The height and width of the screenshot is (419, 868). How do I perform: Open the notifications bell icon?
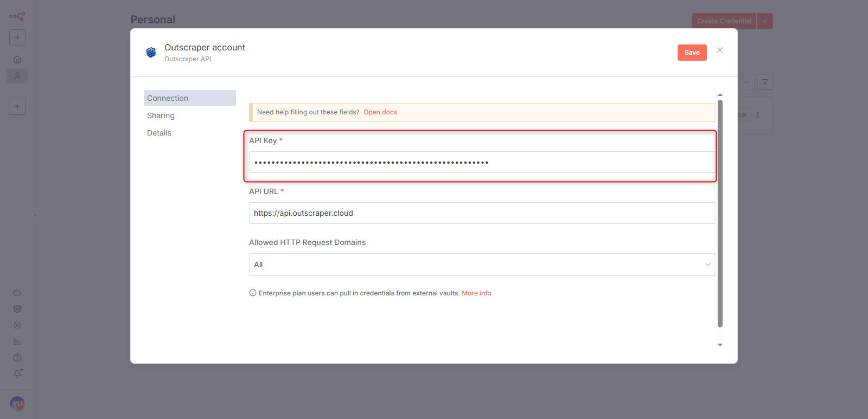17,374
